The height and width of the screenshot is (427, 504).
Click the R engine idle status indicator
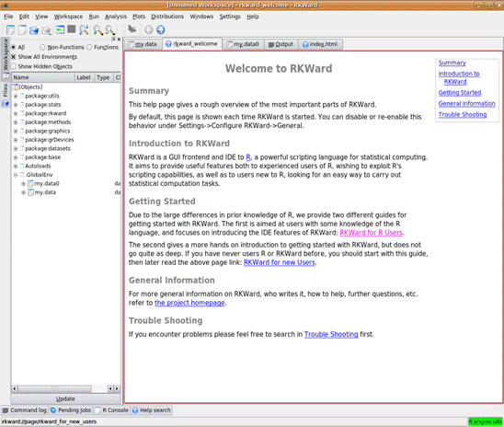(485, 421)
